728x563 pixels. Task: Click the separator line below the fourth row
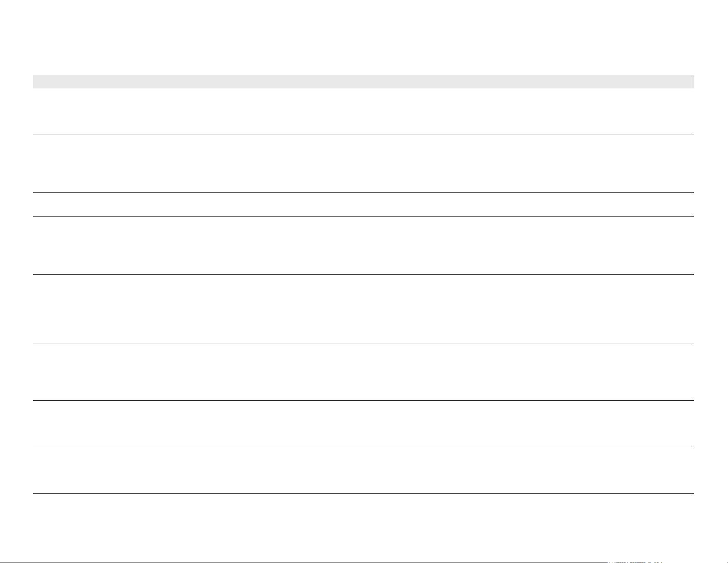pyautogui.click(x=363, y=275)
